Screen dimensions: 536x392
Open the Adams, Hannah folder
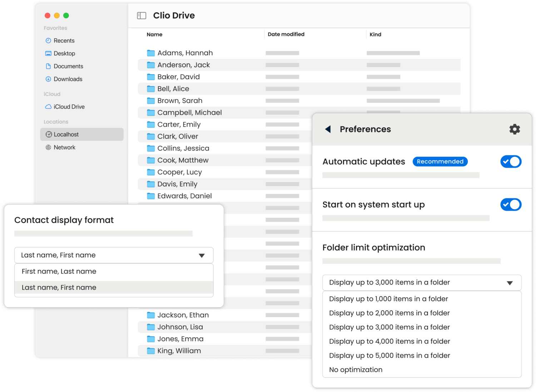pyautogui.click(x=185, y=53)
